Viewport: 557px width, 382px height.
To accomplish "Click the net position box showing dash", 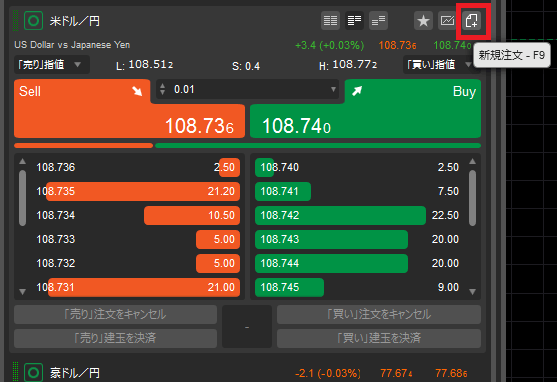I will point(247,326).
